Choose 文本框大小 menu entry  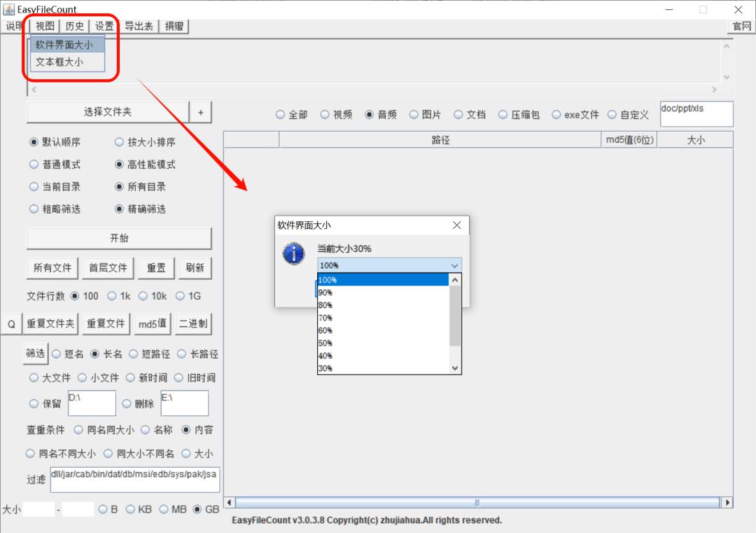[x=67, y=62]
